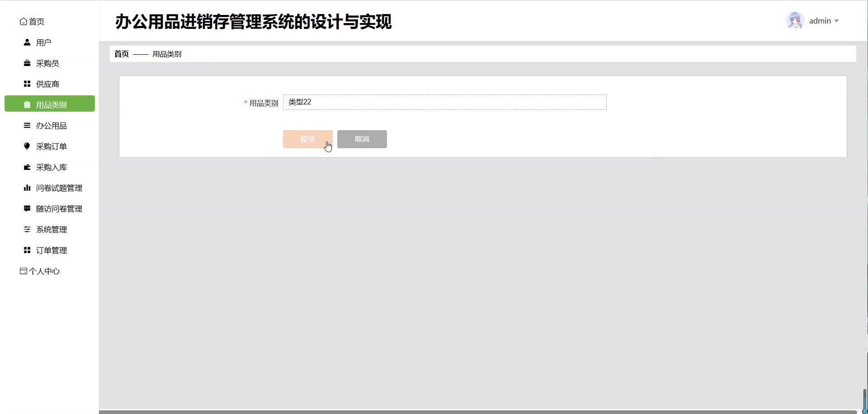Open the admin dropdown arrow
This screenshot has width=868, height=414.
point(836,21)
